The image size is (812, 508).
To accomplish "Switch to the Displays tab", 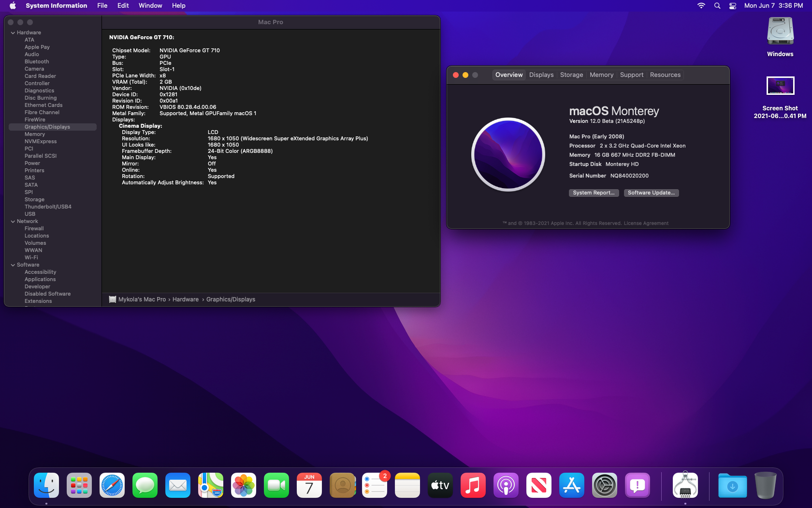I will [x=541, y=75].
